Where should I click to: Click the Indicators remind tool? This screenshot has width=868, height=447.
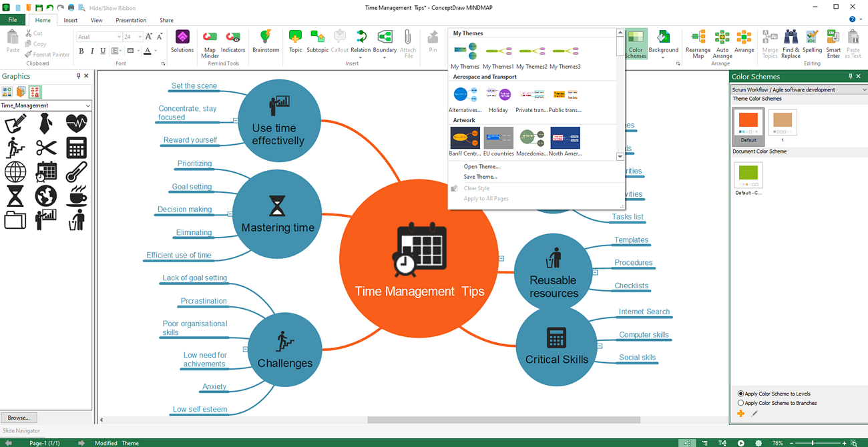(x=233, y=41)
